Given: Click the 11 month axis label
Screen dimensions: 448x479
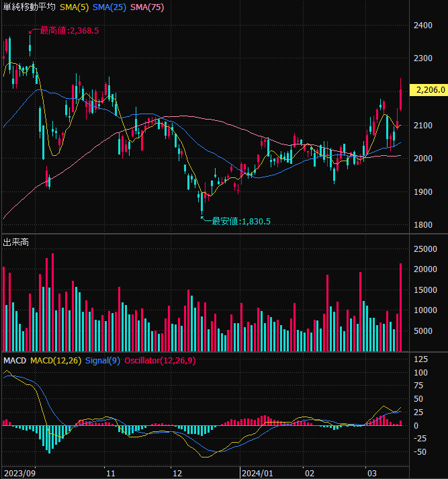Looking at the screenshot, I should point(111,473).
